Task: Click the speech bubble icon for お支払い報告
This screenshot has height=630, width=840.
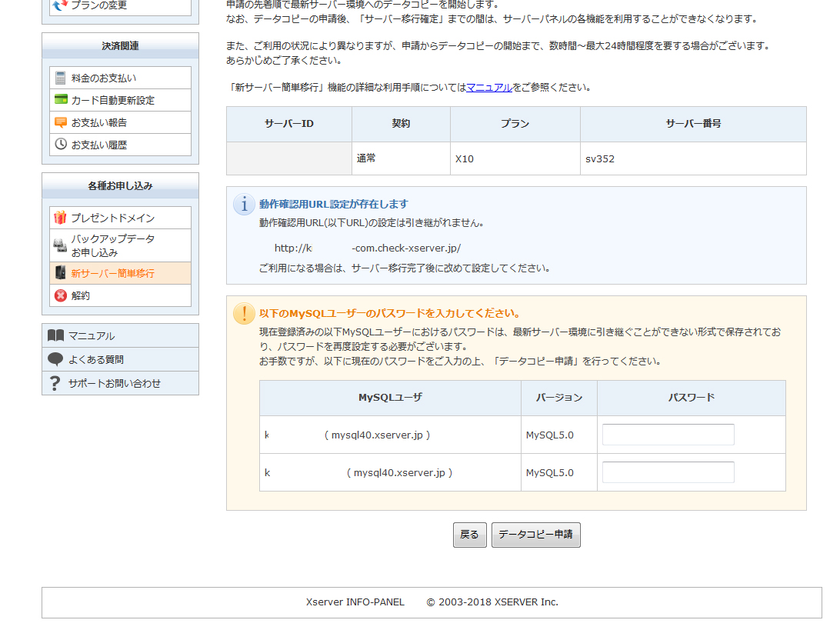Action: [61, 122]
